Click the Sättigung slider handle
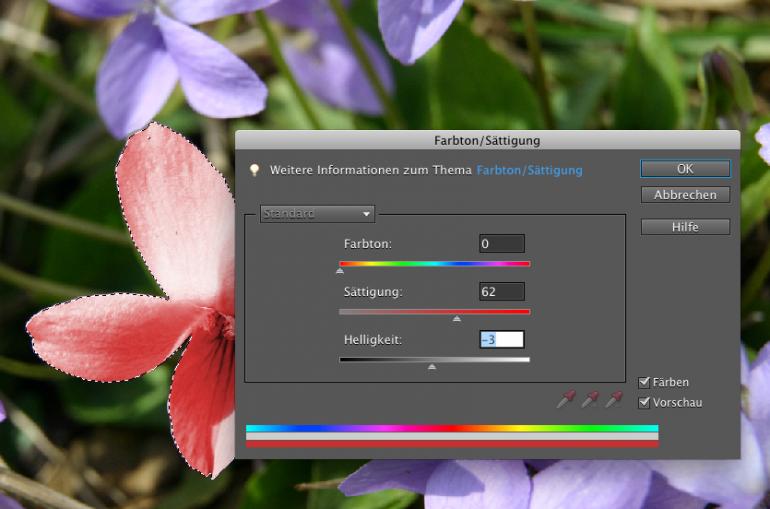Image resolution: width=770 pixels, height=509 pixels. [457, 319]
